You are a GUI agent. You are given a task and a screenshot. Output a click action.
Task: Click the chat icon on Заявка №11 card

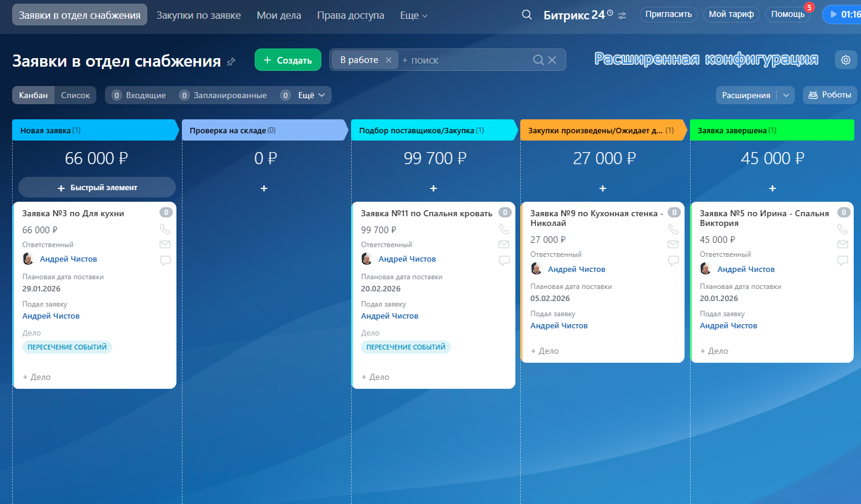(504, 260)
